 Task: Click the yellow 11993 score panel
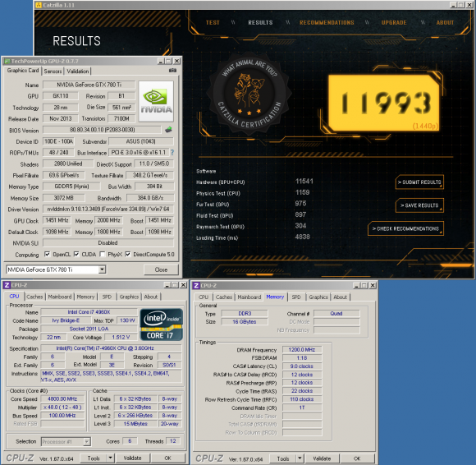384,104
